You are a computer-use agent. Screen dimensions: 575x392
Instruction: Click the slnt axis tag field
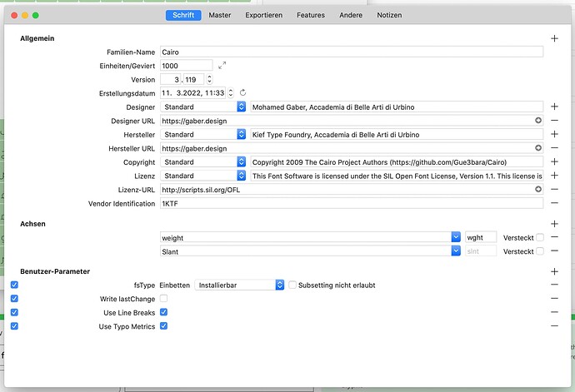click(481, 251)
